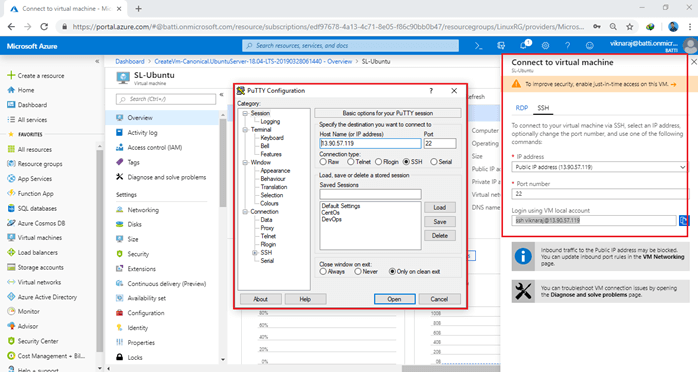Select Always close window on exit
Screen dimensions: 698x372
(323, 271)
